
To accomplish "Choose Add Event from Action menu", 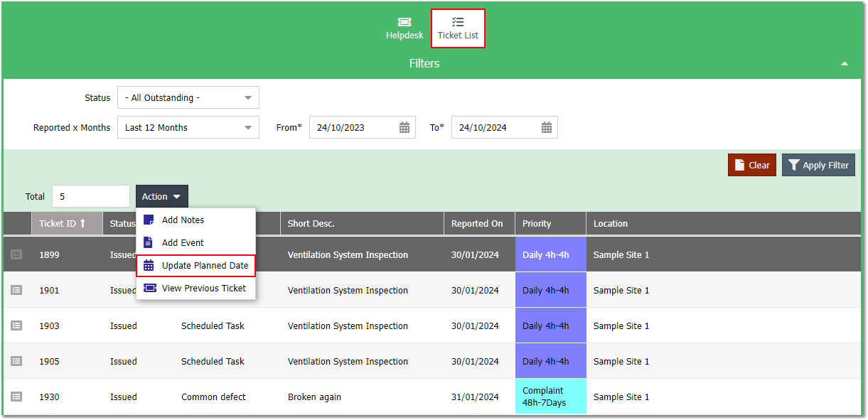I will coord(195,243).
